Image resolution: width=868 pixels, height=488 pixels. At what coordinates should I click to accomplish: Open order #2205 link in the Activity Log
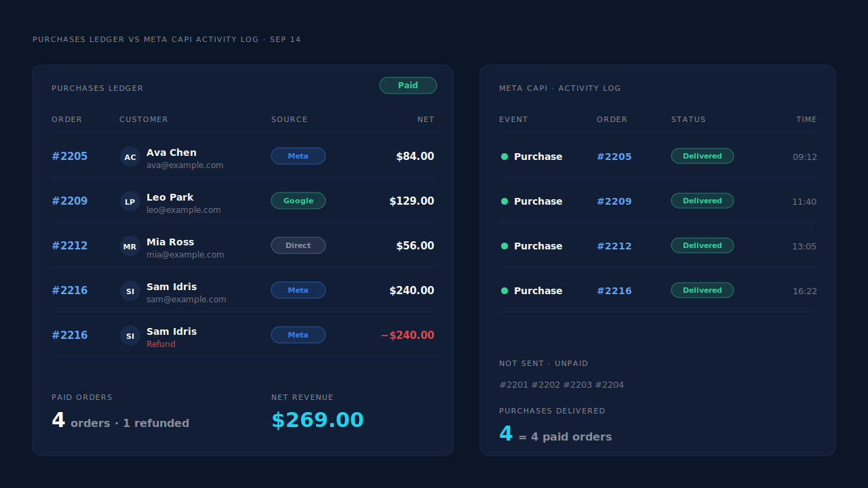point(614,157)
